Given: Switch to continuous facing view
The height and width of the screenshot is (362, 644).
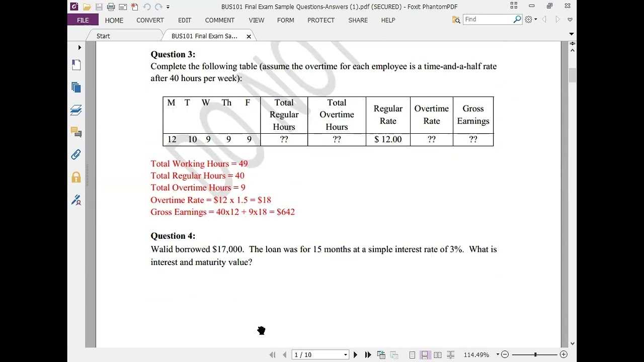Looking at the screenshot, I should coord(450,354).
